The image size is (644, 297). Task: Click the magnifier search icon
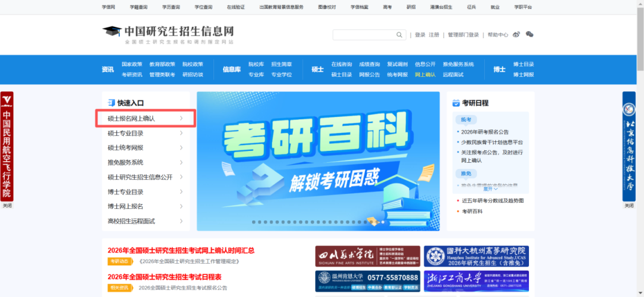399,35
